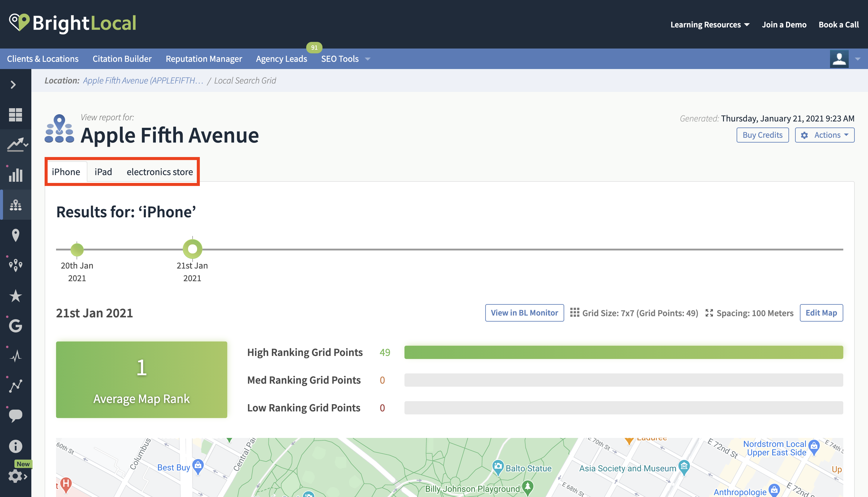Open Reputation Manager menu
The width and height of the screenshot is (868, 497).
204,59
